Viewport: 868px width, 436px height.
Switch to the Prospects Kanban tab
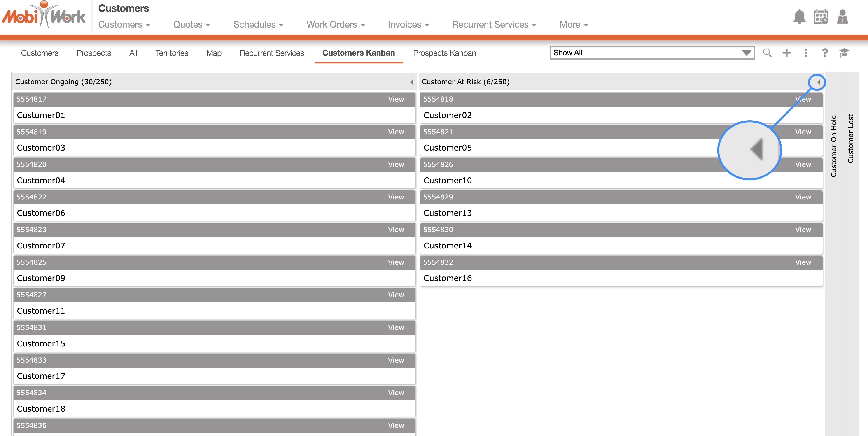444,53
